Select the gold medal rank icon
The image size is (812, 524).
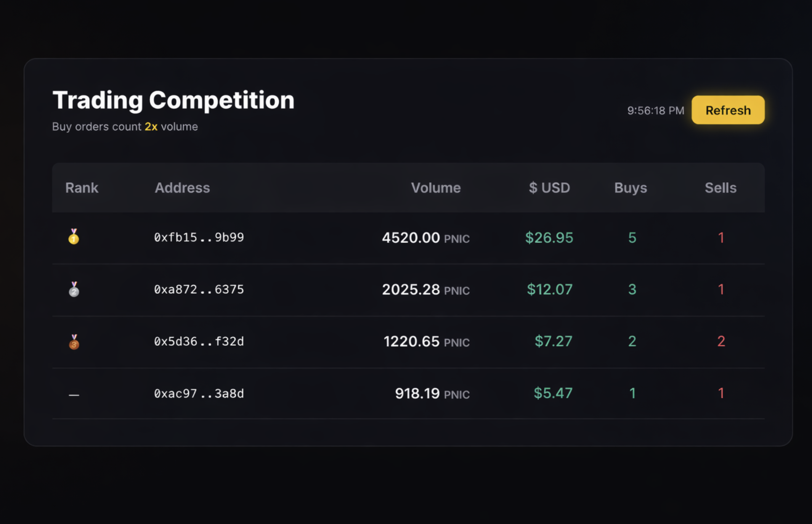coord(74,237)
